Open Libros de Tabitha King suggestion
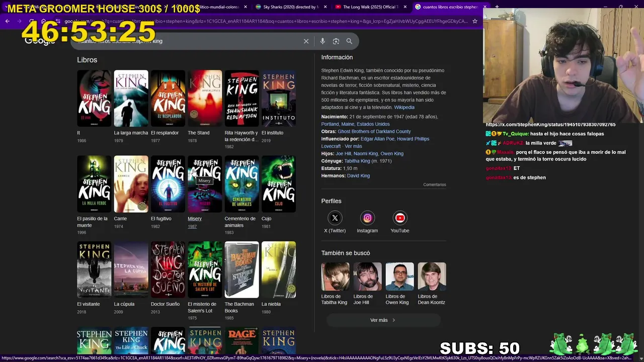The height and width of the screenshot is (362, 644). point(335,284)
